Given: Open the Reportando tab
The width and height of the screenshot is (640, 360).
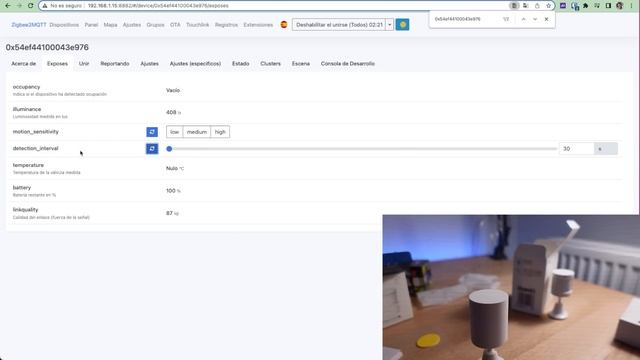Looking at the screenshot, I should [115, 64].
